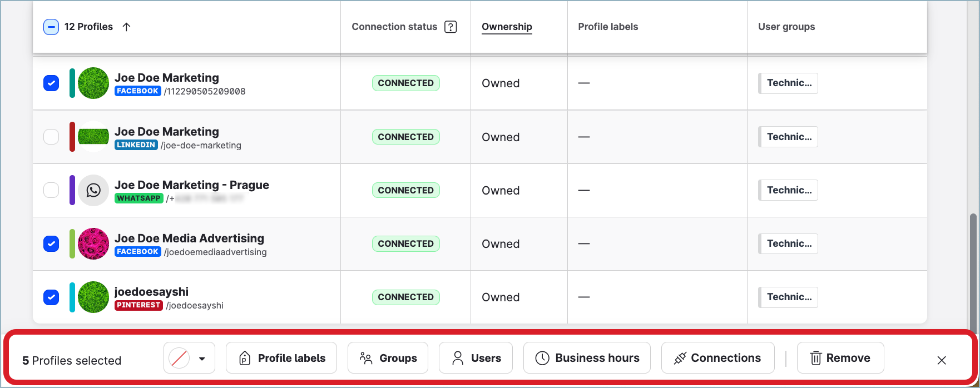Click the sort ascending arrow next to 12 Profiles

(x=126, y=27)
